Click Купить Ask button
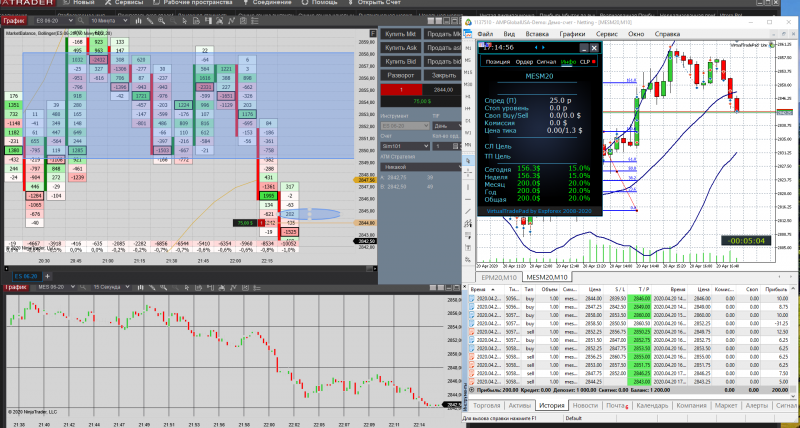The image size is (800, 428). [x=401, y=47]
